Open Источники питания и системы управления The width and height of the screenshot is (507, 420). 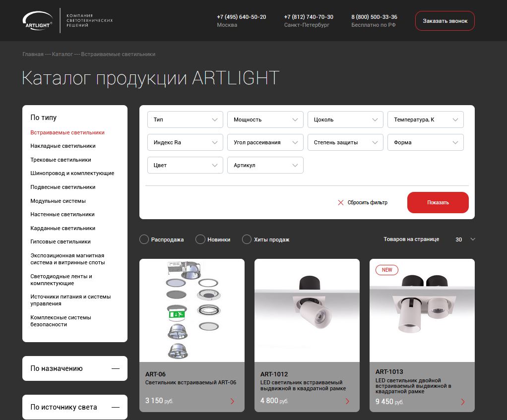coord(70,300)
